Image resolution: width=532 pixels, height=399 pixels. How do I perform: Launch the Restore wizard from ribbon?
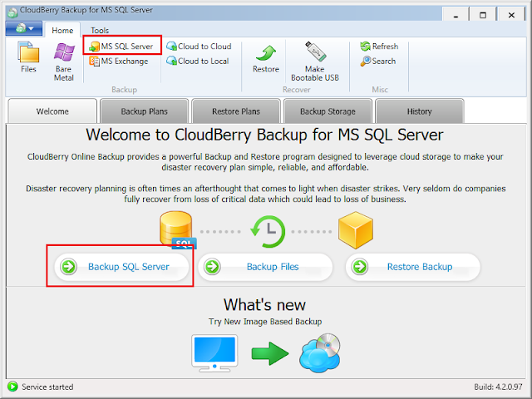266,59
